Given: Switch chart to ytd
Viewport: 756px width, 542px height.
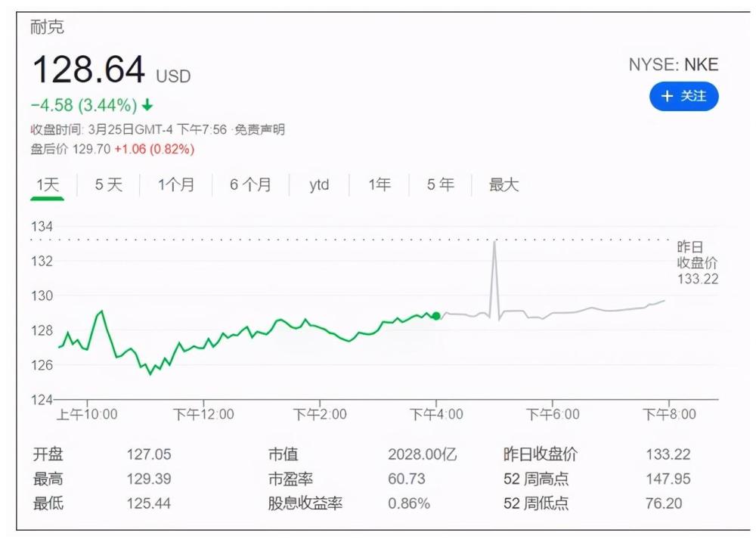Looking at the screenshot, I should (319, 184).
